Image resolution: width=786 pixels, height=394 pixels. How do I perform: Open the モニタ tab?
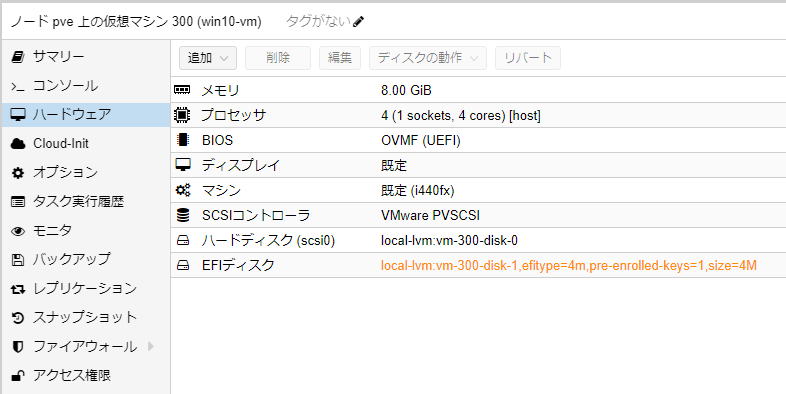click(x=86, y=231)
